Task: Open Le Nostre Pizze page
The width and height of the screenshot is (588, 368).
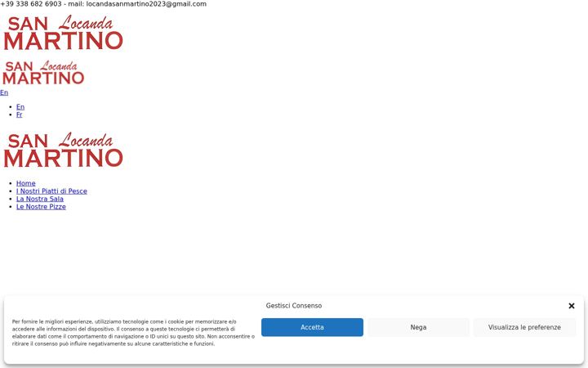Action: (41, 207)
